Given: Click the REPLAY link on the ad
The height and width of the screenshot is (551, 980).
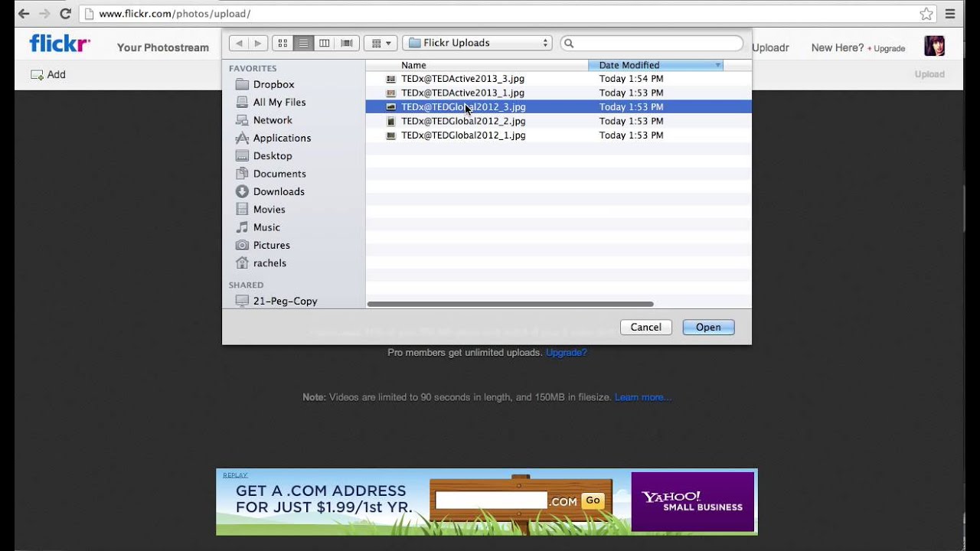Looking at the screenshot, I should 235,475.
